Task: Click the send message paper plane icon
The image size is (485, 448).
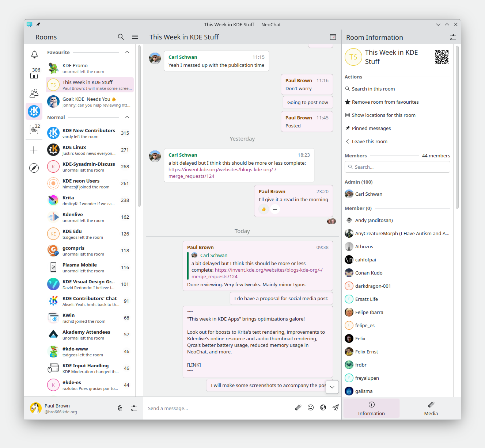Action: [336, 408]
